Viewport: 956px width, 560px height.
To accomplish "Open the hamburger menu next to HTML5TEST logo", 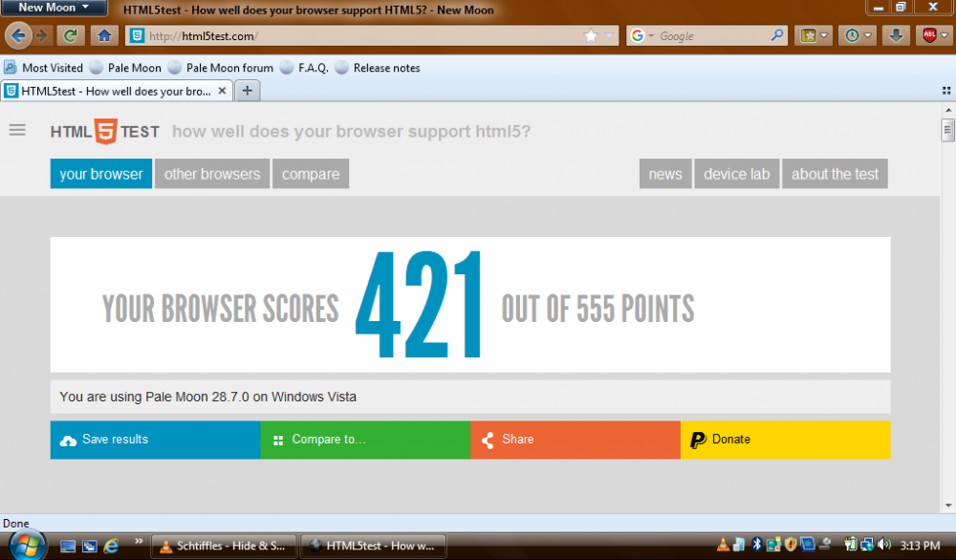I will pyautogui.click(x=17, y=130).
